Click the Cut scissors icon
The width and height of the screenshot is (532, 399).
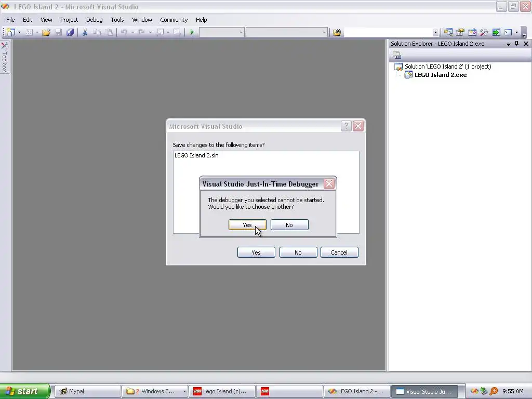coord(85,32)
